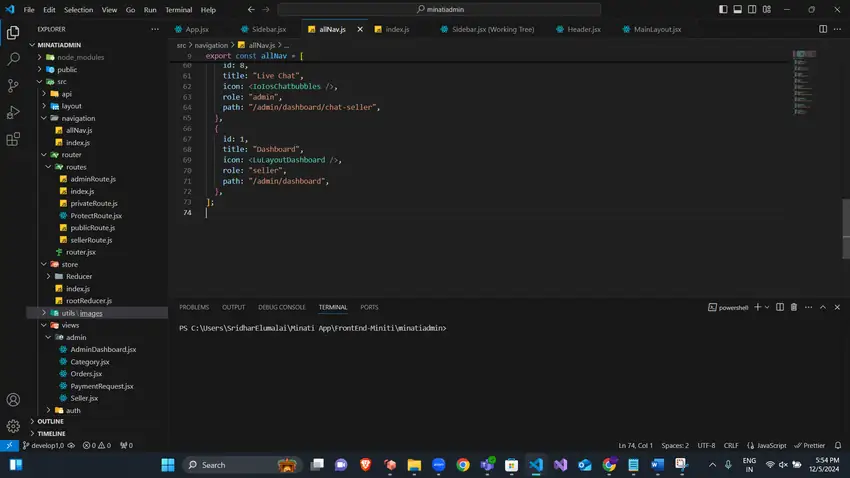This screenshot has width=850, height=478.
Task: Click the editor minimap preview
Action: pyautogui.click(x=804, y=82)
